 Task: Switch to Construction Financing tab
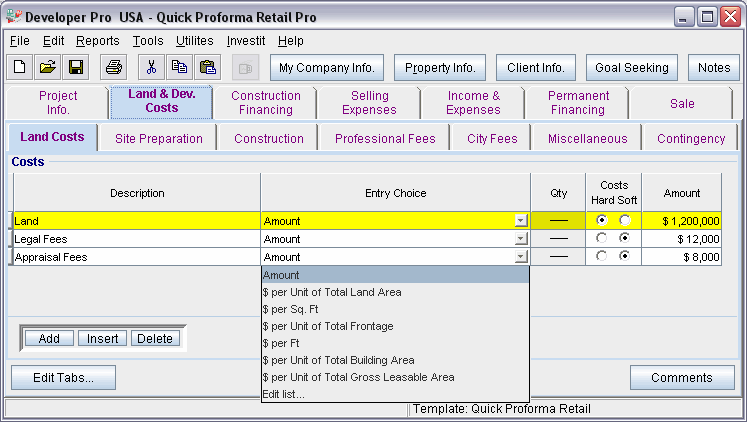click(266, 102)
